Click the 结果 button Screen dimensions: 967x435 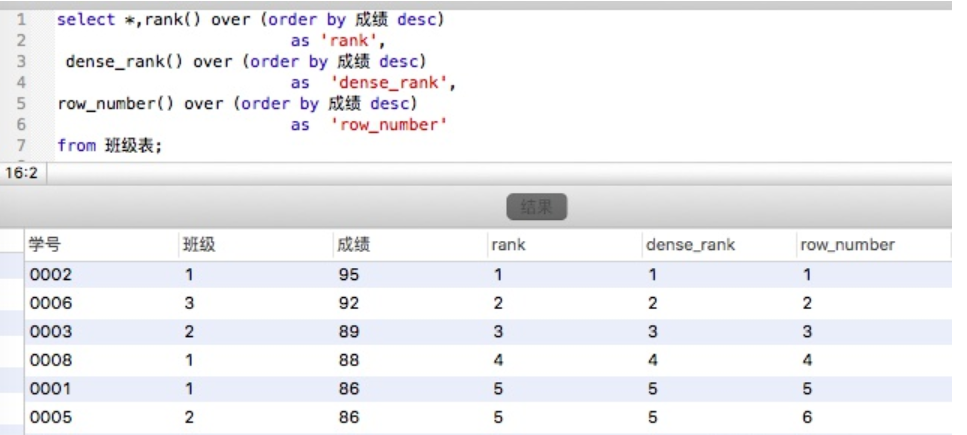point(537,207)
